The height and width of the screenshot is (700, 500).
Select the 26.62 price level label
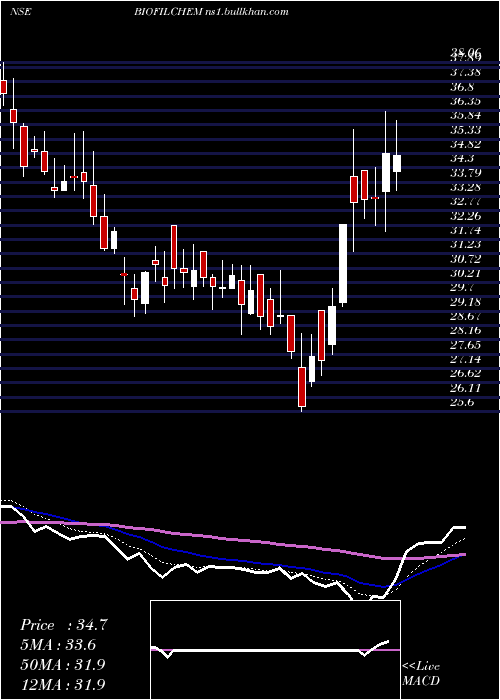(466, 373)
